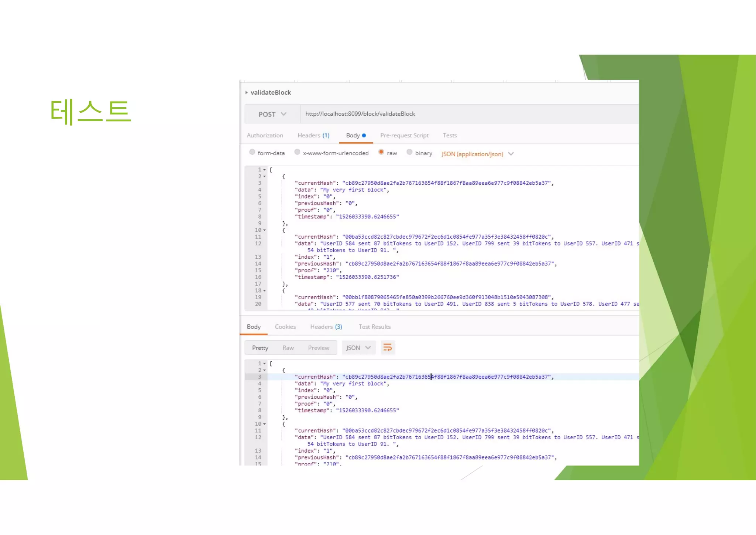Open the response JSON format dropdown
This screenshot has height=535, width=756.
pos(358,348)
